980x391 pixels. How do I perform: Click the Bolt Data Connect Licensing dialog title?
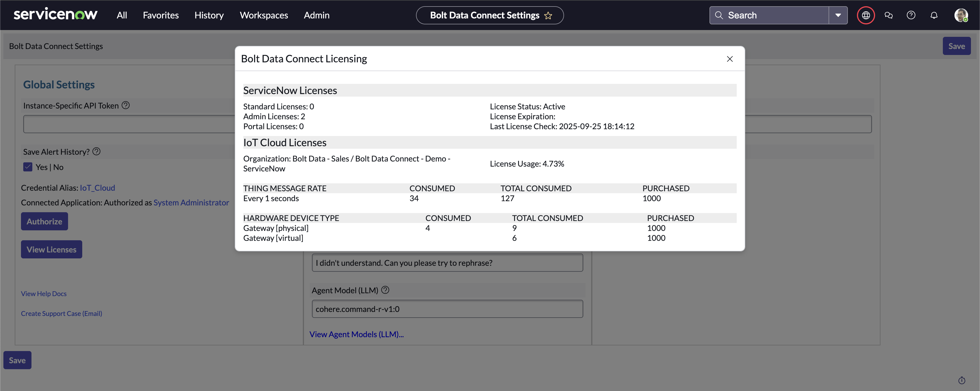[x=304, y=59]
